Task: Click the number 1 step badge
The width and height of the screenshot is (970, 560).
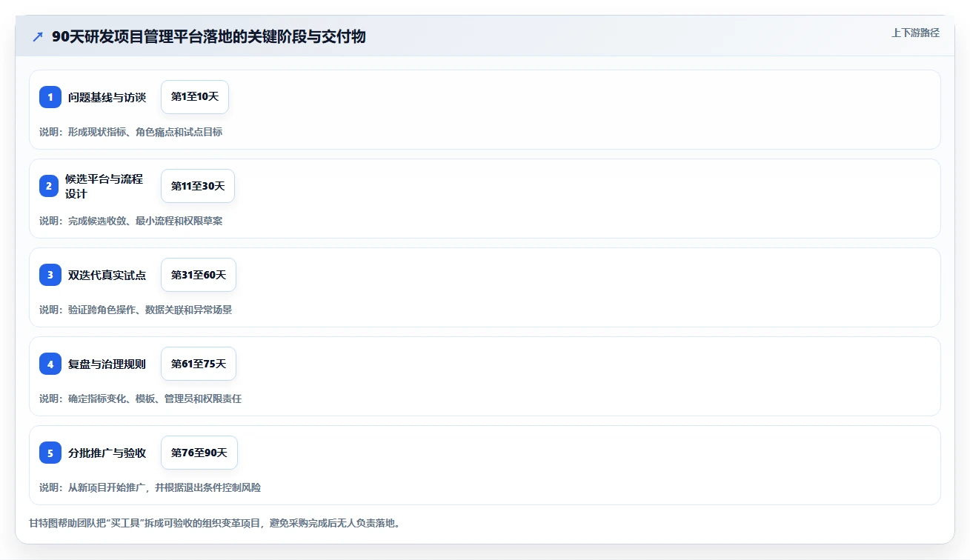Action: pyautogui.click(x=50, y=97)
